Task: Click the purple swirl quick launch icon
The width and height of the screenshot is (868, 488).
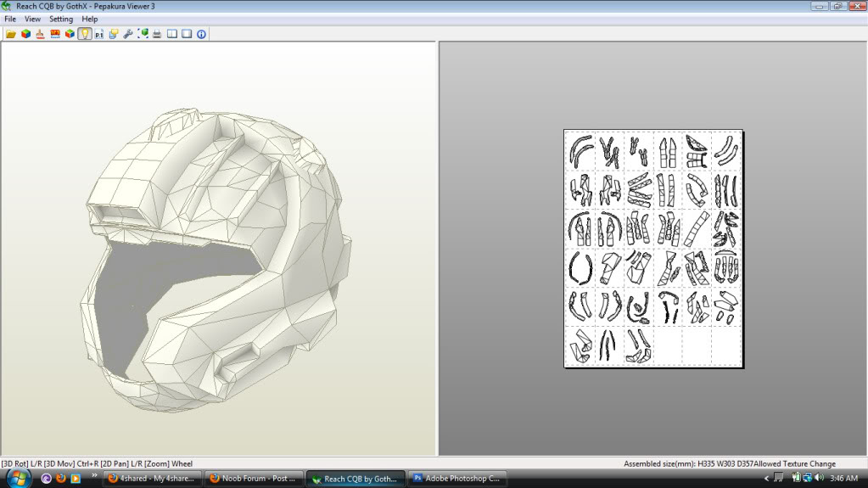Action: point(46,478)
